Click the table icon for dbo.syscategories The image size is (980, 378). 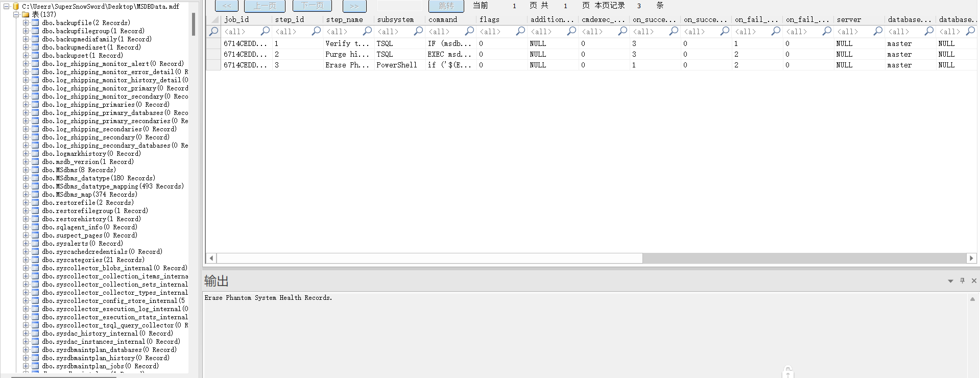pos(35,259)
